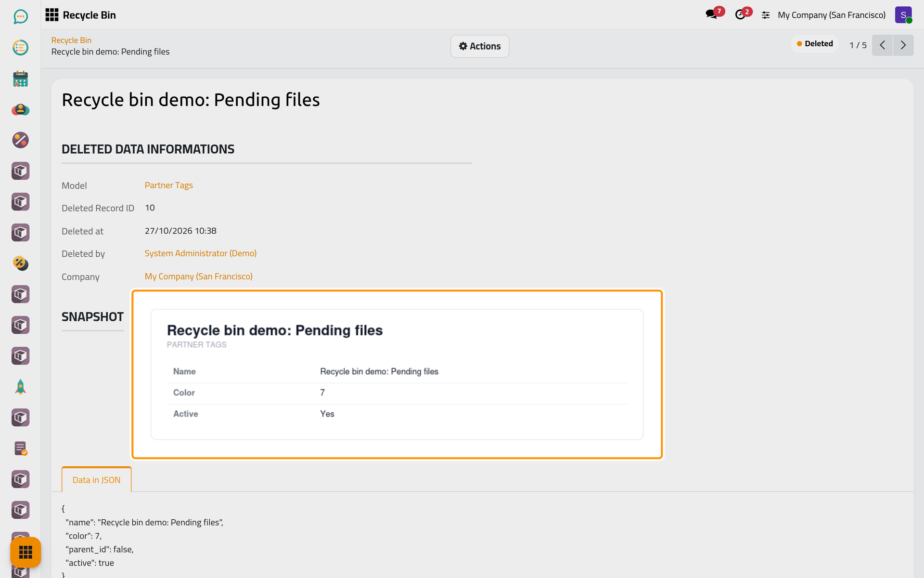Click the Deleted status badge
This screenshot has width=924, height=578.
pyautogui.click(x=815, y=44)
